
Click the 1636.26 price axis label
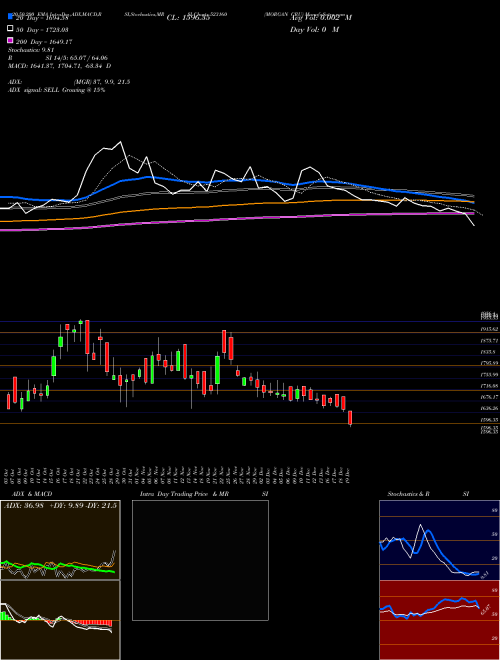tap(489, 408)
